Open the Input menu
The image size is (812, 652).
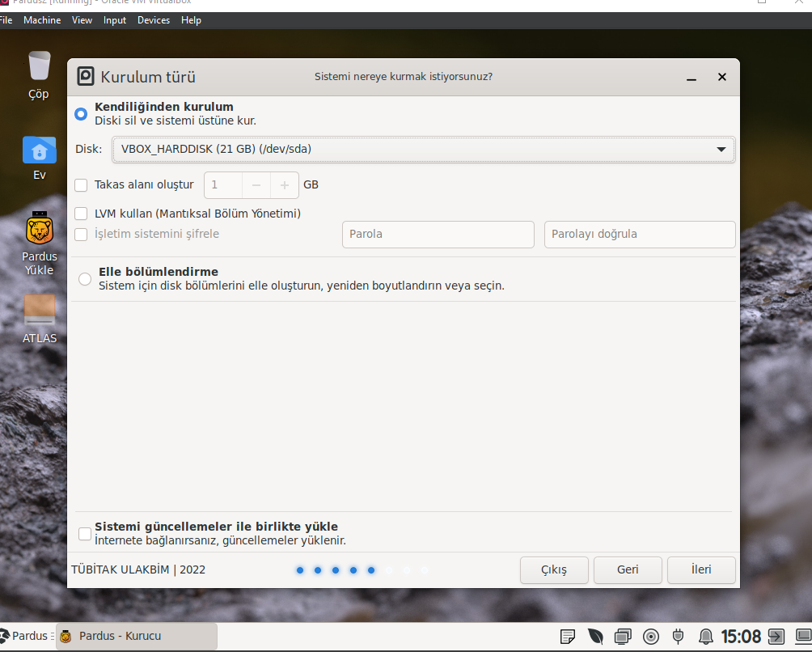(115, 20)
